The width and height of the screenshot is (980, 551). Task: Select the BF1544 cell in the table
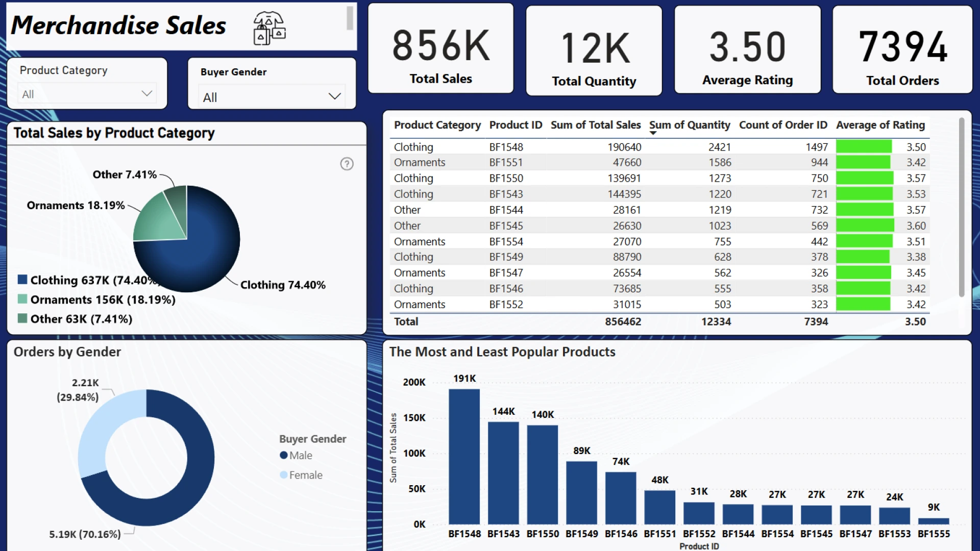pos(506,210)
